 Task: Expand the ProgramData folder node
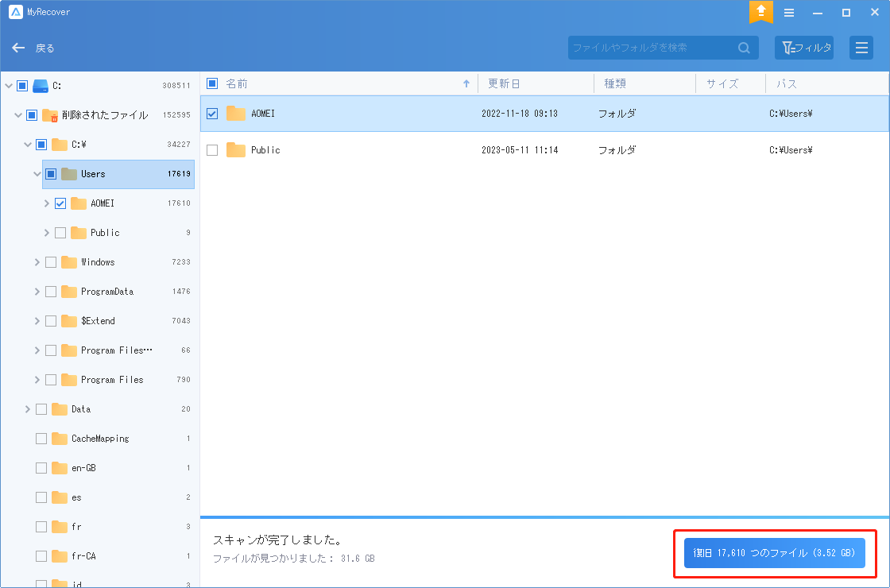tap(37, 292)
